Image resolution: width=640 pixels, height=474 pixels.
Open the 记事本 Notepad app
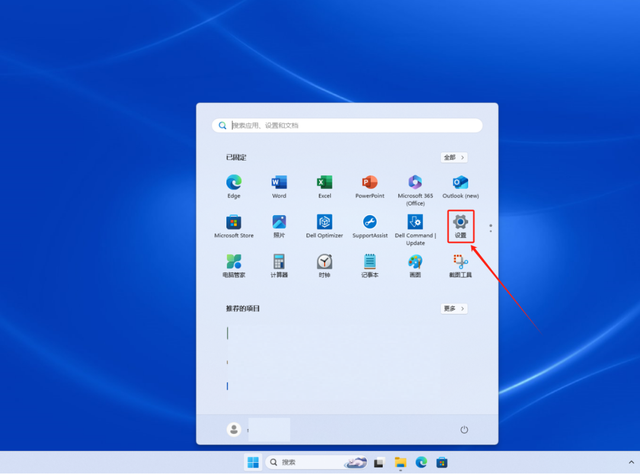pyautogui.click(x=370, y=266)
